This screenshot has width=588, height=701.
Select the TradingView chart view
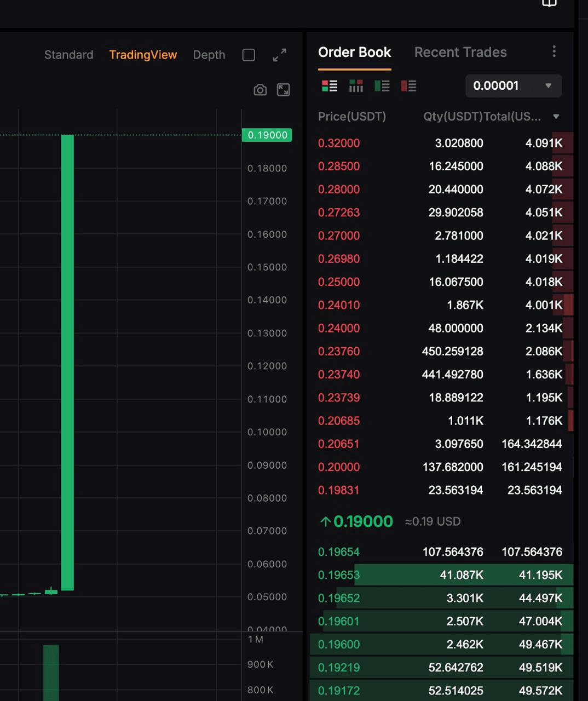point(143,55)
